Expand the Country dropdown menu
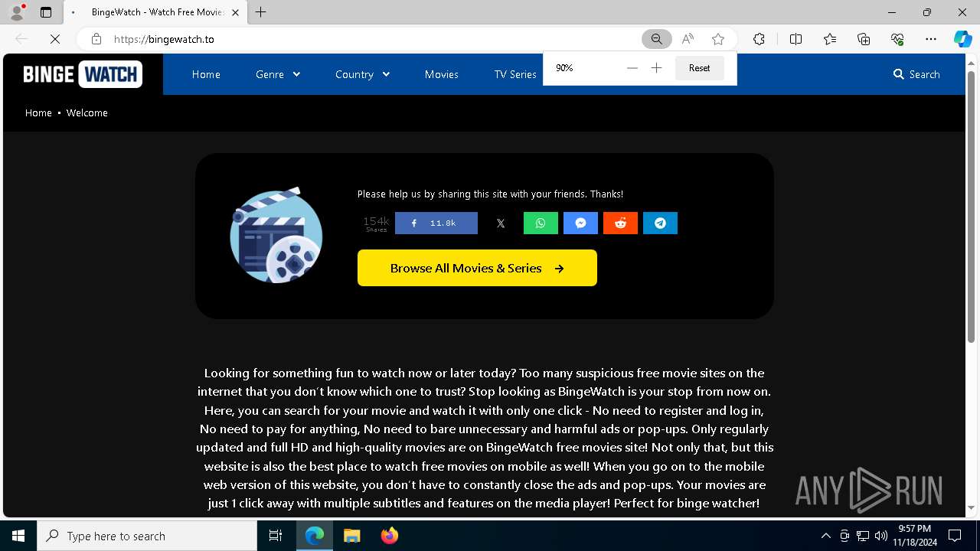Viewport: 980px width, 551px height. click(x=363, y=74)
